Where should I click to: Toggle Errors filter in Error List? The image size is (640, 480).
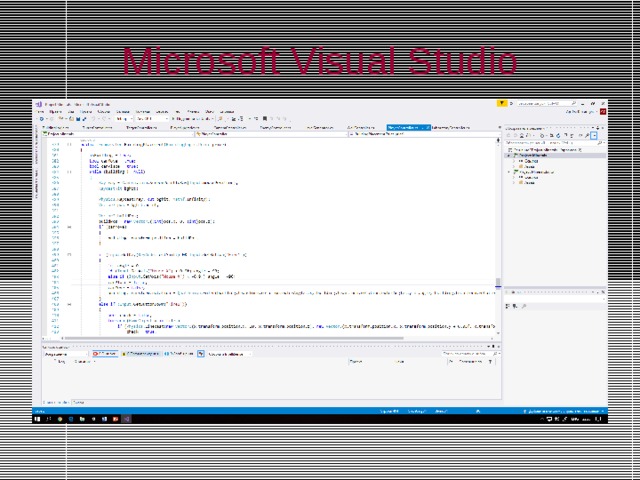pyautogui.click(x=105, y=354)
